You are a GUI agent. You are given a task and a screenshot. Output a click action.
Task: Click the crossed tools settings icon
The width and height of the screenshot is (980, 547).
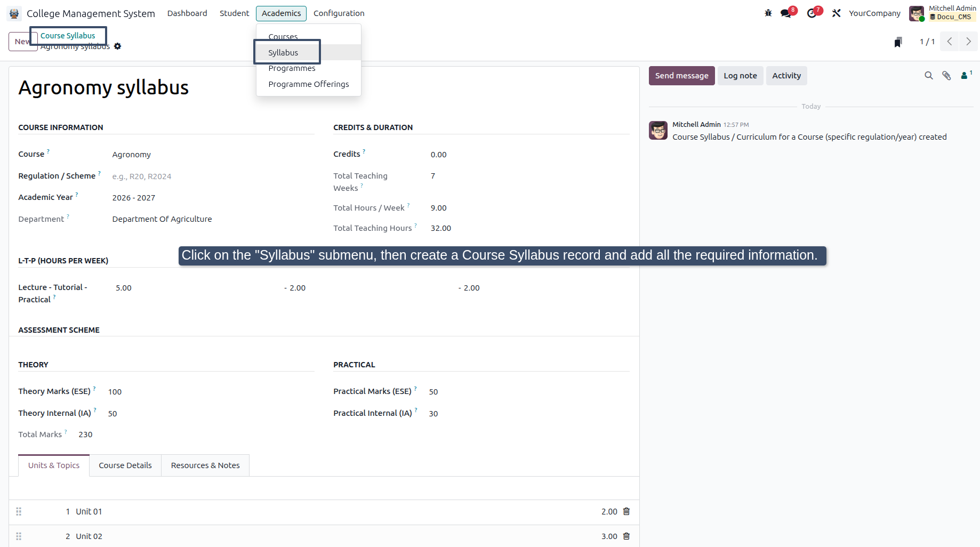coord(836,13)
